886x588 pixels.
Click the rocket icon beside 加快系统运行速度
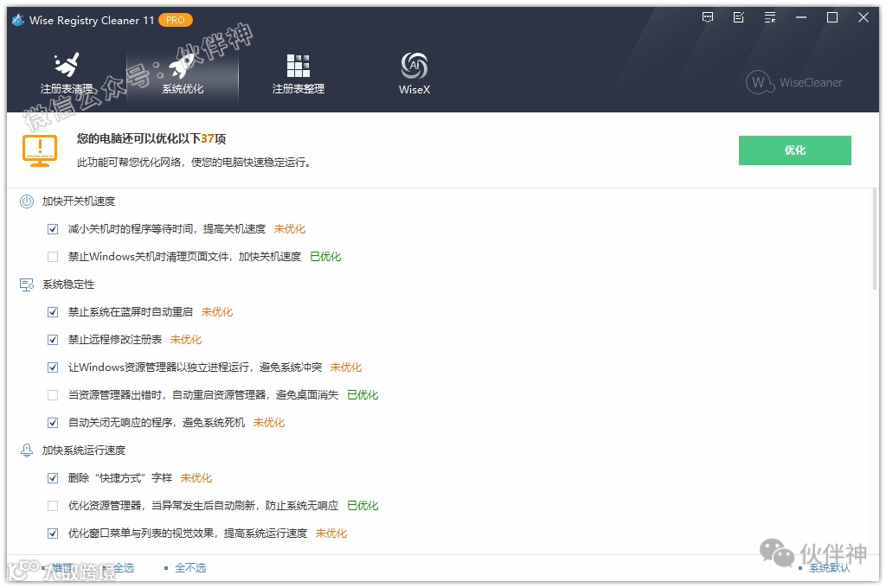click(27, 451)
